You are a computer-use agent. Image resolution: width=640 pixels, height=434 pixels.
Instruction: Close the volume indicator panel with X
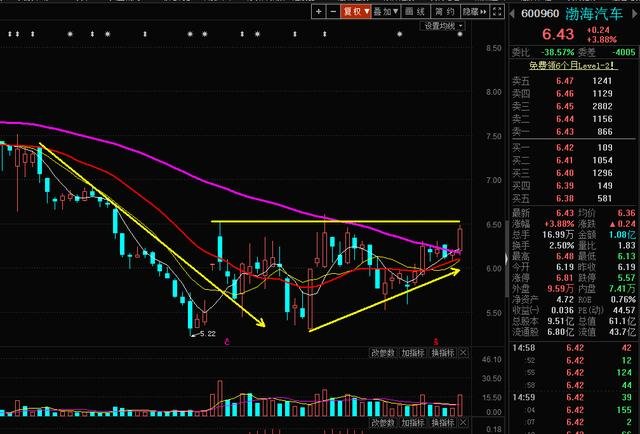[463, 353]
